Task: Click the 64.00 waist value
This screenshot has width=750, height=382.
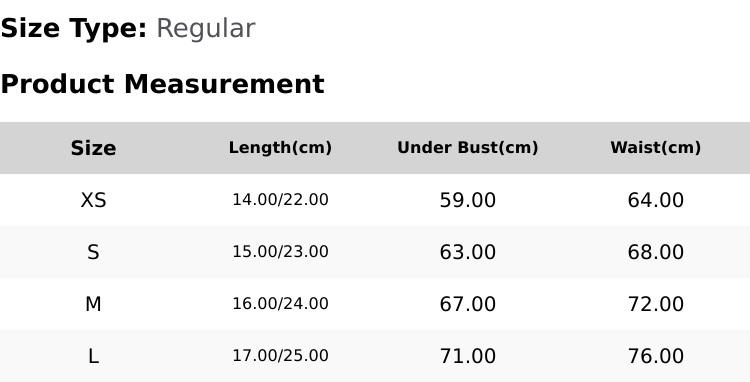Action: click(x=655, y=200)
